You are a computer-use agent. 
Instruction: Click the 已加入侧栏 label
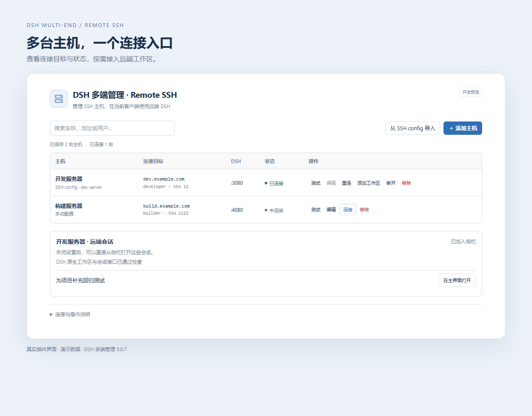(463, 242)
